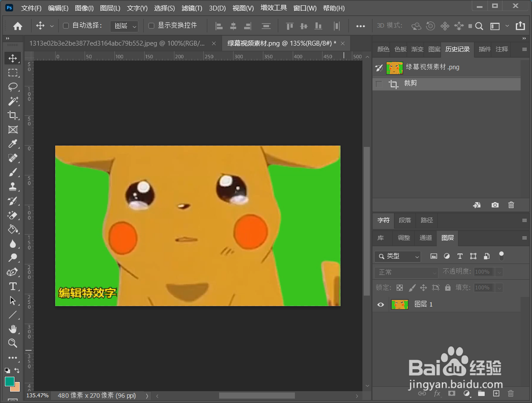Delete current state in History panel
Viewport: 532px width, 403px height.
click(x=511, y=205)
